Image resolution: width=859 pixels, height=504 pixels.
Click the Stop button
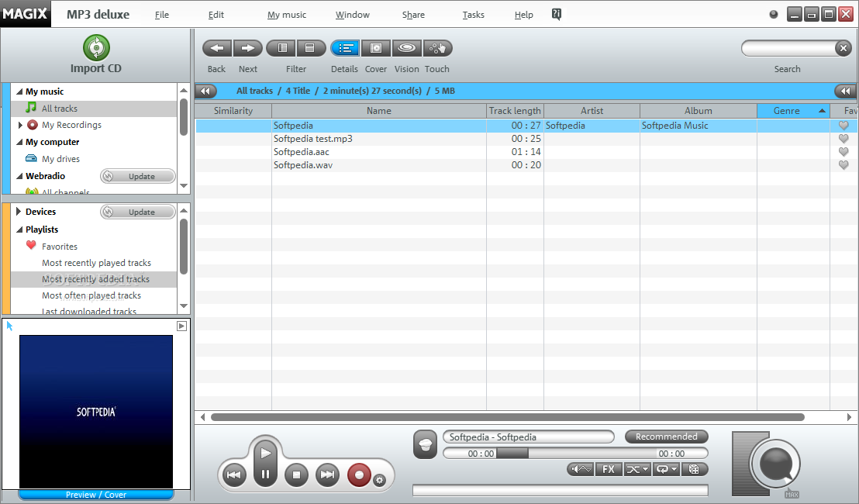tap(296, 475)
